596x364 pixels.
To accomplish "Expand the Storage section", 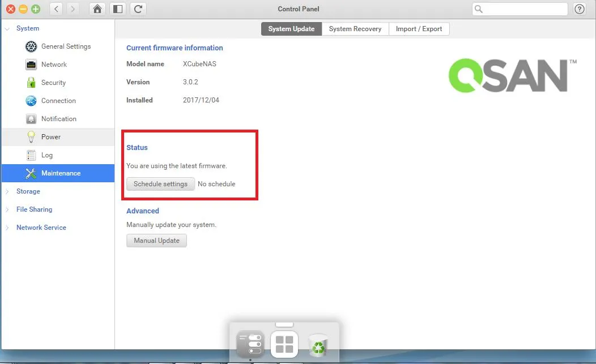I will pyautogui.click(x=7, y=191).
